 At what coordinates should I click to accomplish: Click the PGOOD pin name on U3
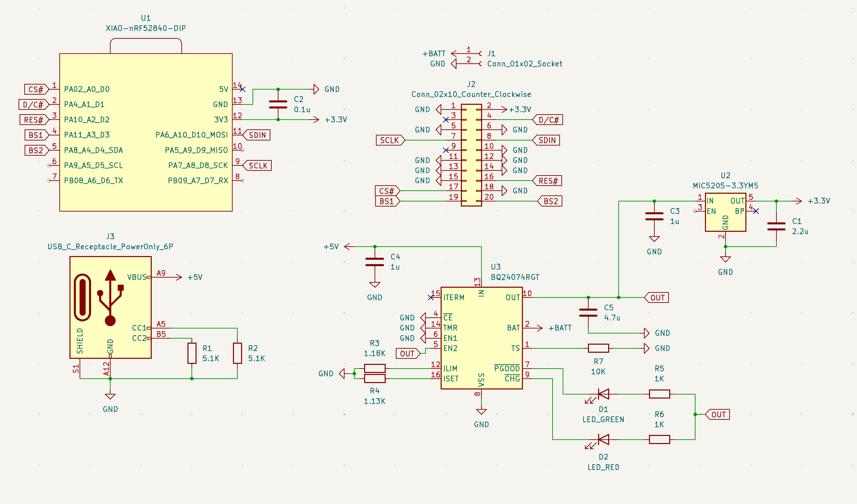[x=507, y=368]
